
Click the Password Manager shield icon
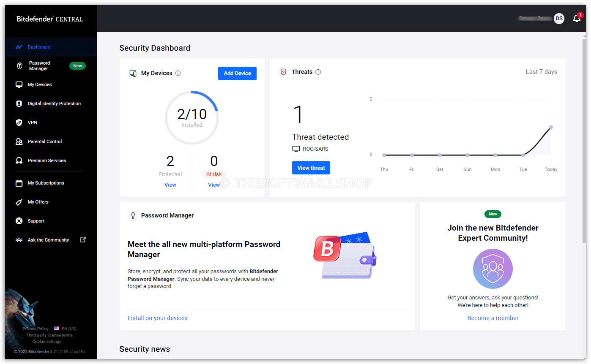click(x=19, y=66)
